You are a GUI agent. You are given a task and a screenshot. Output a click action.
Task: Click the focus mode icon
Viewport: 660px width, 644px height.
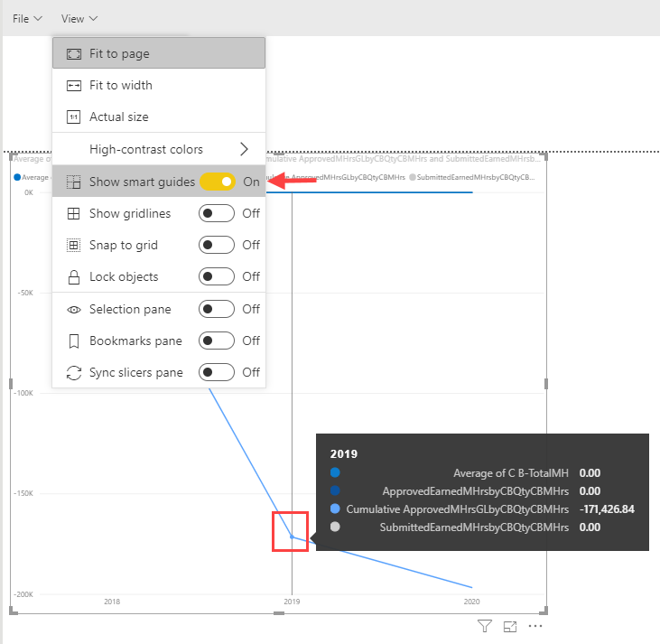510,626
